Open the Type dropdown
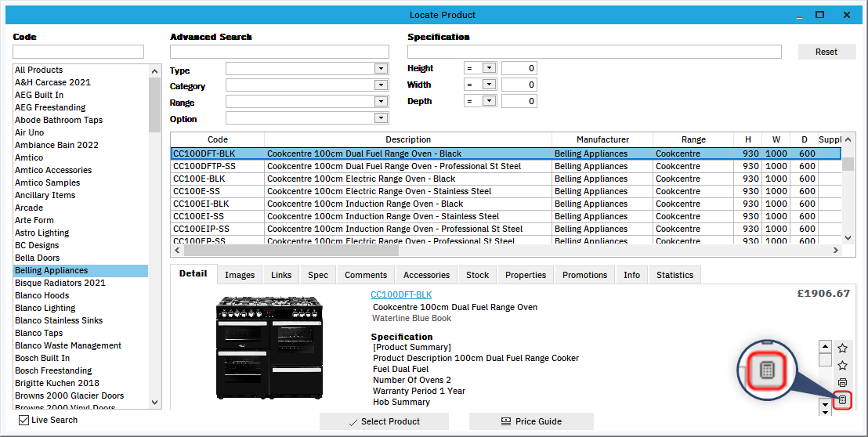Screen dimensions: 868x437 (380, 69)
